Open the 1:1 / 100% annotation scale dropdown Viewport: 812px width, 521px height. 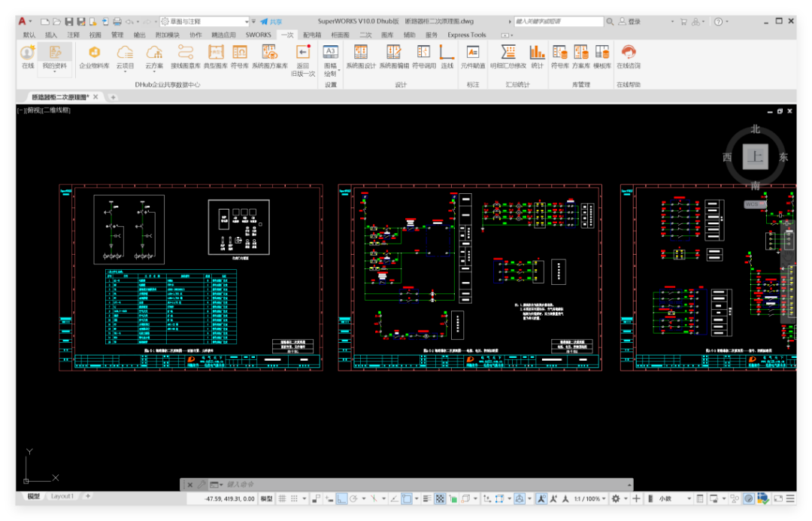589,498
